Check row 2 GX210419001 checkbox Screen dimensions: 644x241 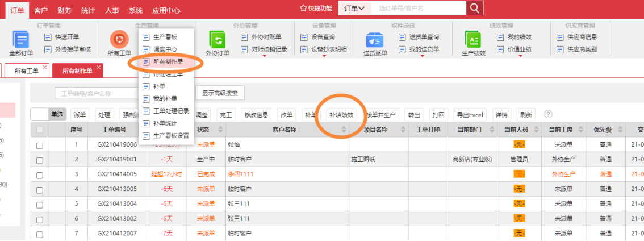pyautogui.click(x=39, y=160)
